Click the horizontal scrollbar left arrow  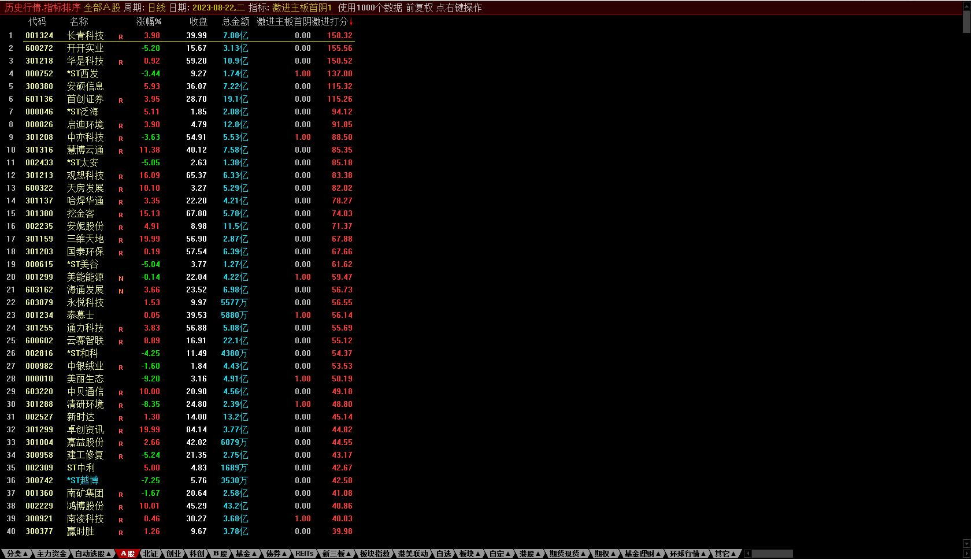click(x=747, y=554)
